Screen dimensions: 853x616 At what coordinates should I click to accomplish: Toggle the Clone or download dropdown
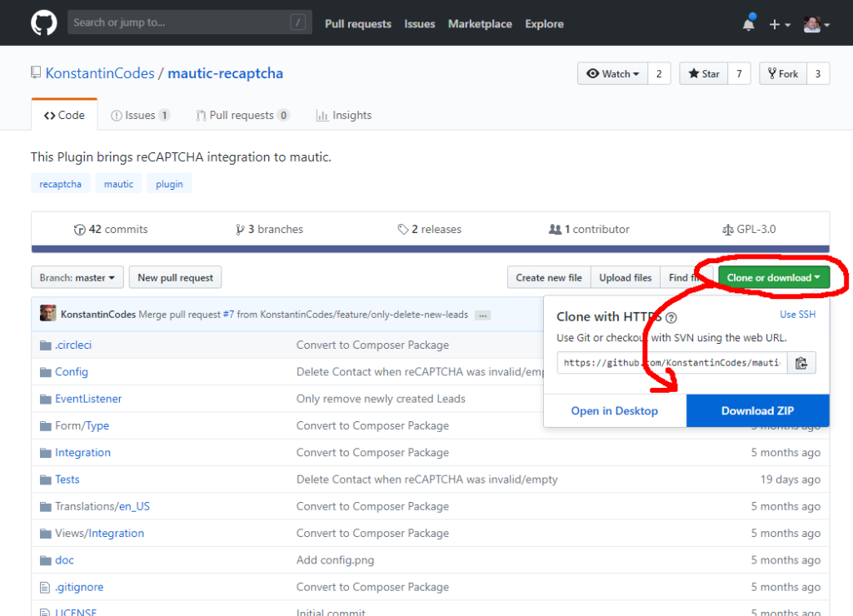(x=774, y=278)
